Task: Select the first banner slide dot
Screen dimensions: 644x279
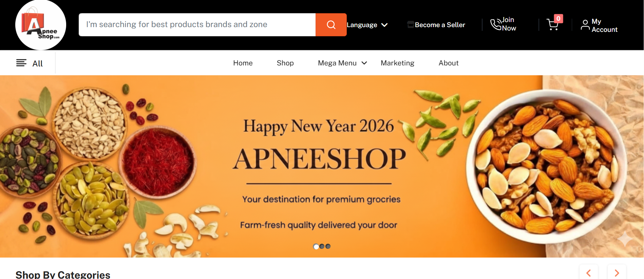Action: pyautogui.click(x=316, y=246)
